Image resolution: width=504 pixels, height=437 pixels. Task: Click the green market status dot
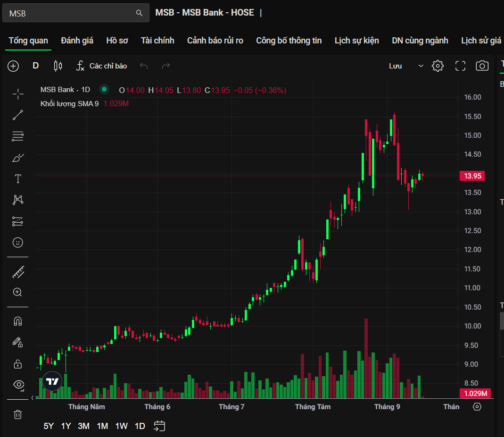104,90
